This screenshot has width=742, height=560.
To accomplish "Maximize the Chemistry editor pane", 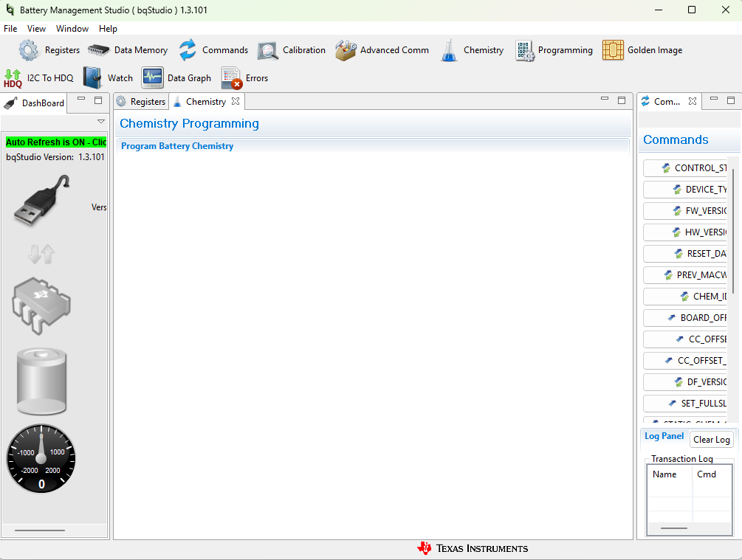I will (x=622, y=100).
